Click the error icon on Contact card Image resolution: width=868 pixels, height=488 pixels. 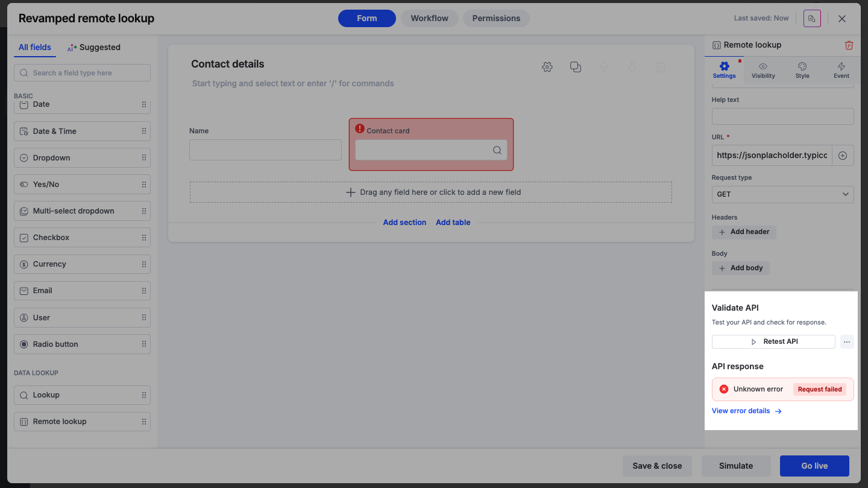360,128
